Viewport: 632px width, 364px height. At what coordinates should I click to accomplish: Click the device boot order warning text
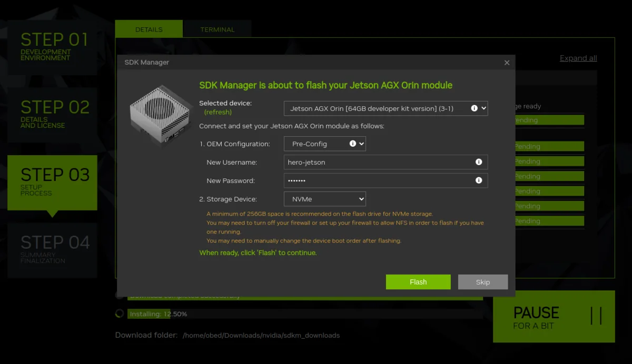(304, 241)
